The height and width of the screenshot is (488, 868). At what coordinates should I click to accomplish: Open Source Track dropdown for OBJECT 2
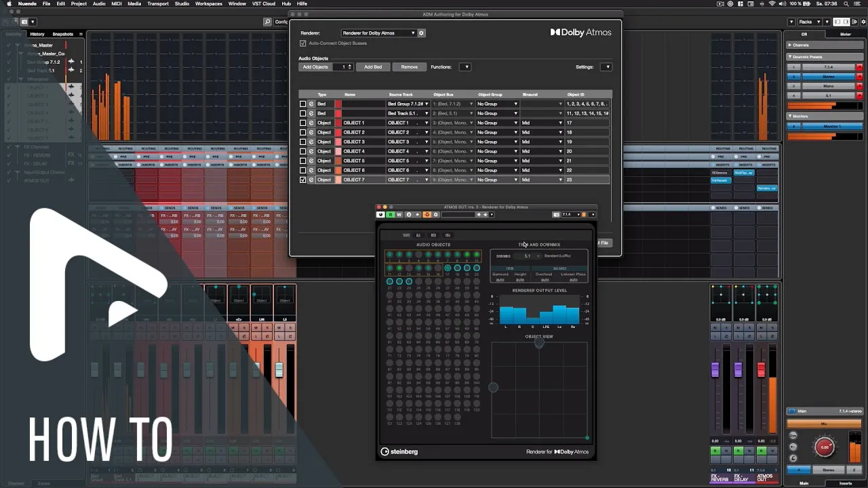408,132
